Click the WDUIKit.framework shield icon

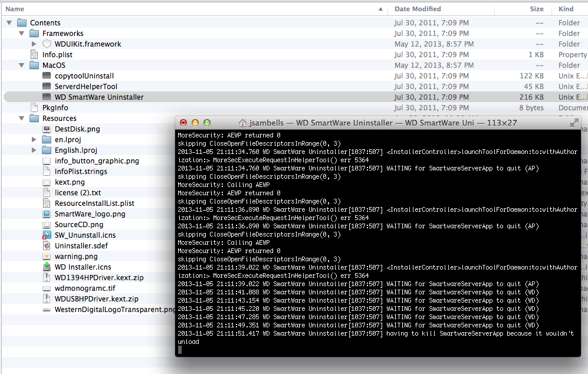click(47, 44)
